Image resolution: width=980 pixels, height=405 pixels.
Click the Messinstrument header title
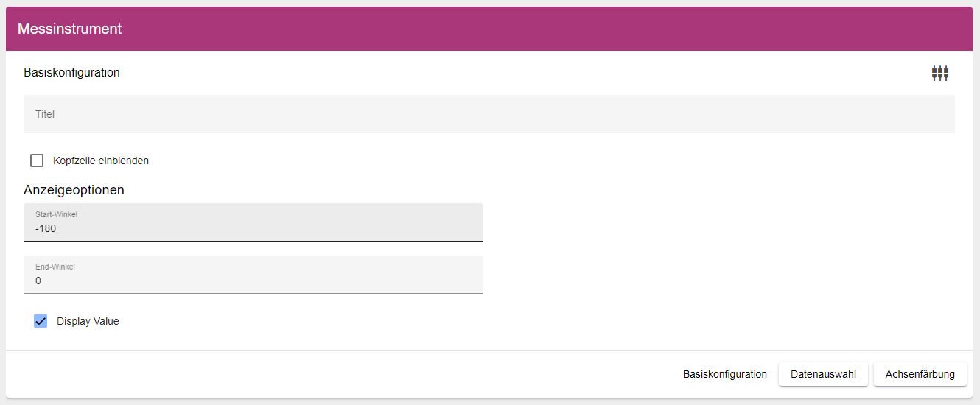(70, 29)
